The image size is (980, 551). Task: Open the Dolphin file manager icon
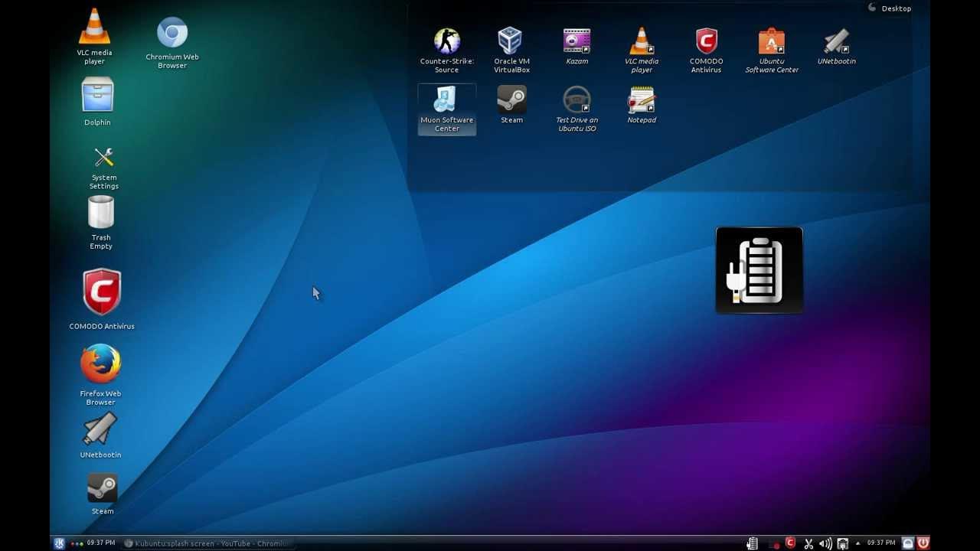pyautogui.click(x=97, y=102)
